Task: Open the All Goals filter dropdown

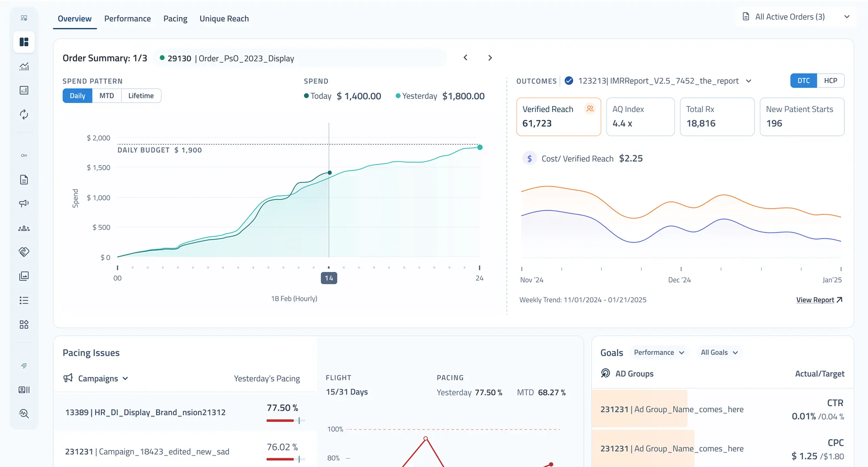Action: click(x=719, y=352)
